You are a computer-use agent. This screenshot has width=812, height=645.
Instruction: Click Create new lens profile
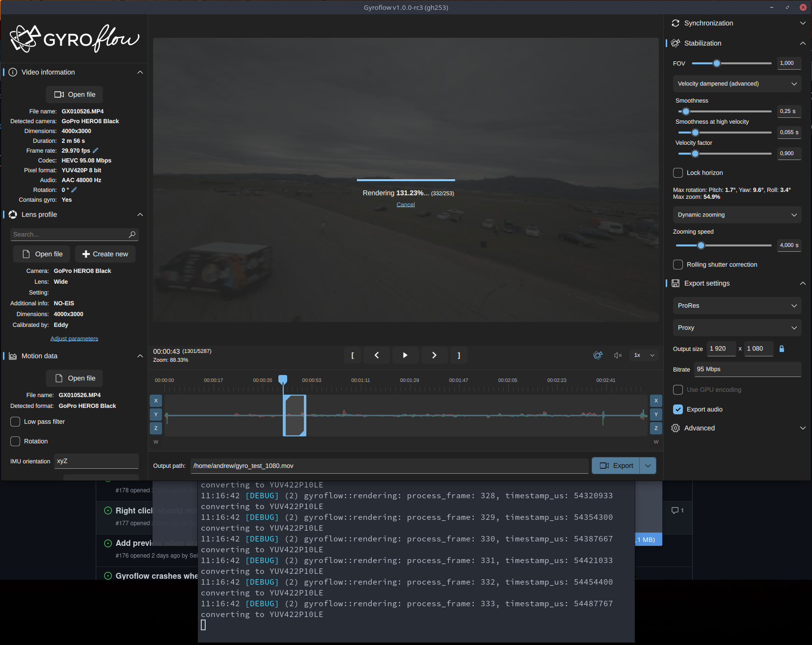click(x=105, y=254)
